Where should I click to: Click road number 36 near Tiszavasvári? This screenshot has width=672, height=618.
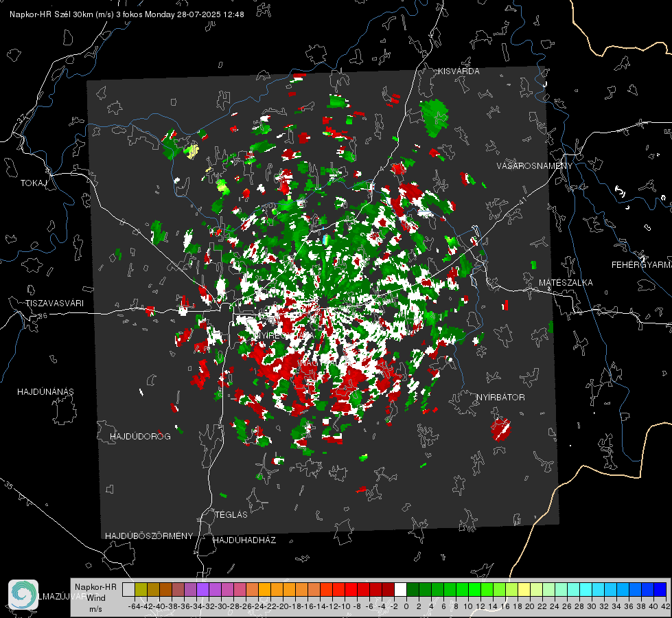click(43, 316)
